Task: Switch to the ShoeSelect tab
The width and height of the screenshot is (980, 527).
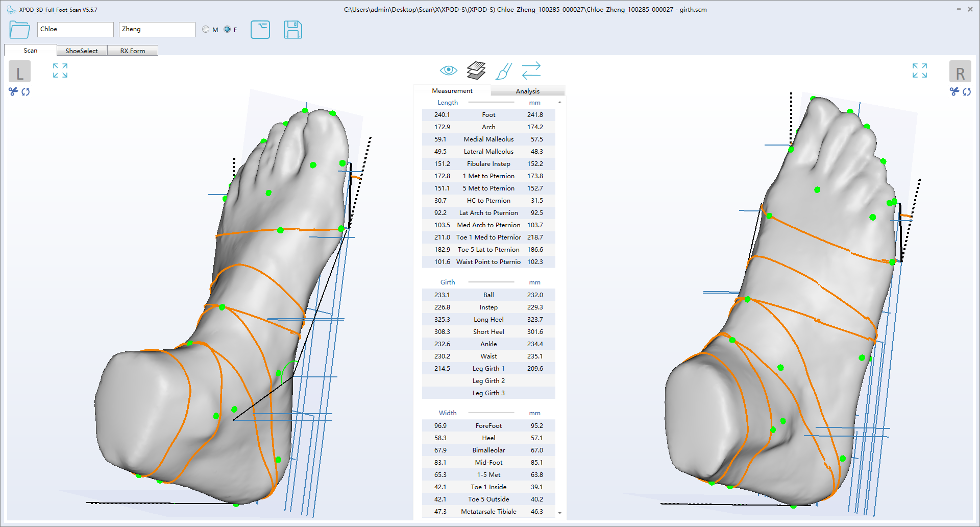Action: (x=82, y=51)
